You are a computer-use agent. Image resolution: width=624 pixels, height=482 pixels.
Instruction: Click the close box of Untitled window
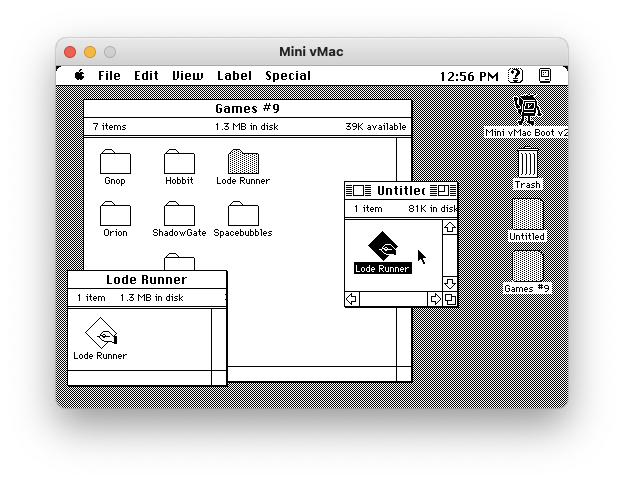coord(358,191)
